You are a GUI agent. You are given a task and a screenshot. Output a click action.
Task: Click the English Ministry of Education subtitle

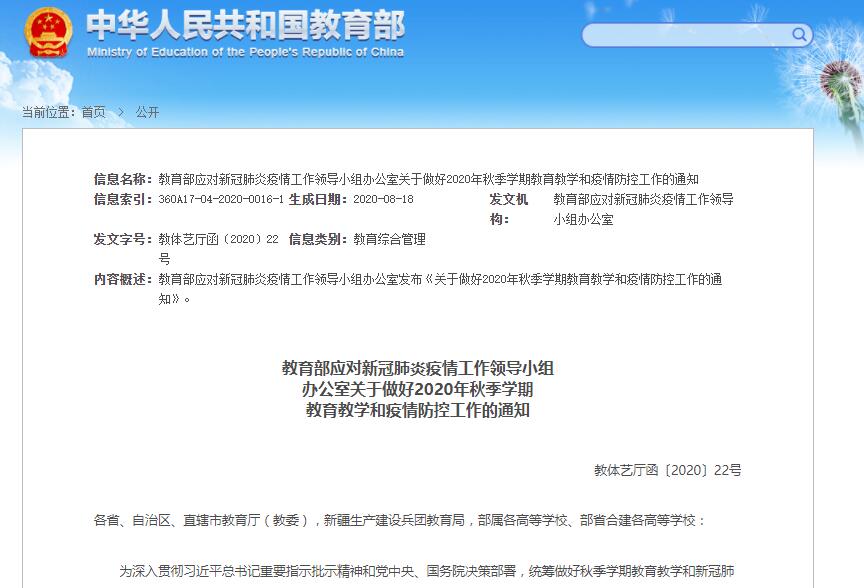pyautogui.click(x=245, y=52)
